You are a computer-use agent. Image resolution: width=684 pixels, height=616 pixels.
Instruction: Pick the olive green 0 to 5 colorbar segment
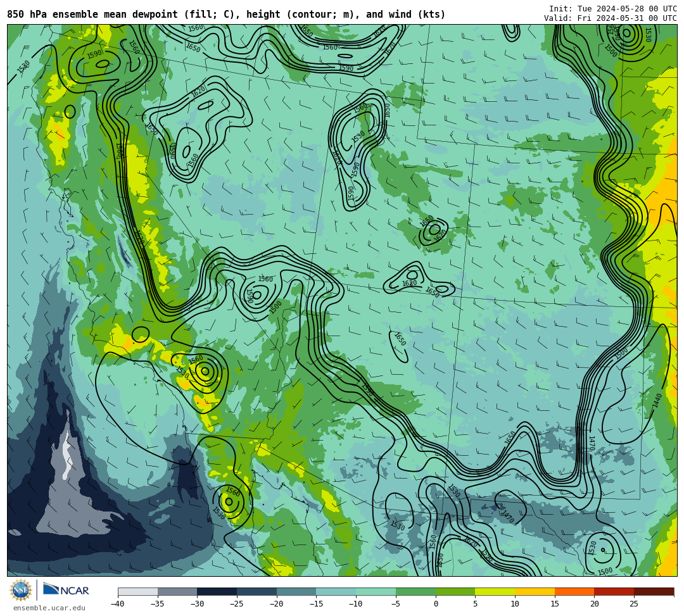pos(455,591)
